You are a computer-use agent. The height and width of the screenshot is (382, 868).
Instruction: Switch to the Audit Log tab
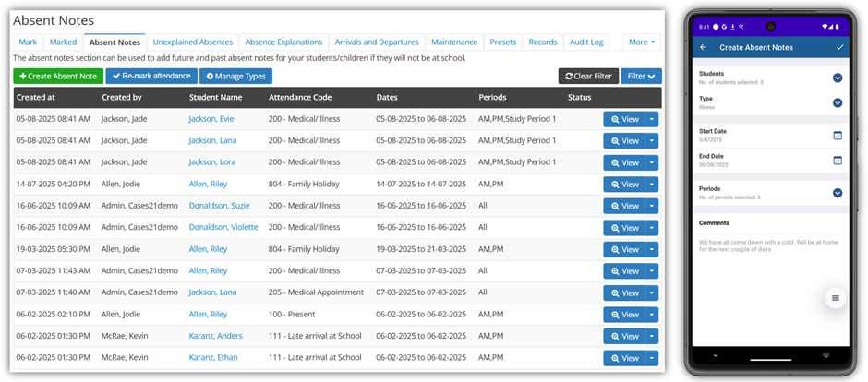pyautogui.click(x=585, y=42)
